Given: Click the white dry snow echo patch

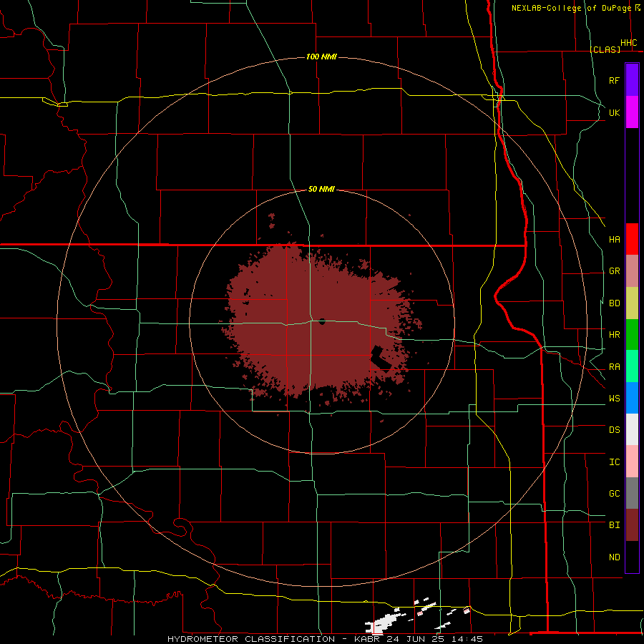Looking at the screenshot, I should click(x=384, y=623).
